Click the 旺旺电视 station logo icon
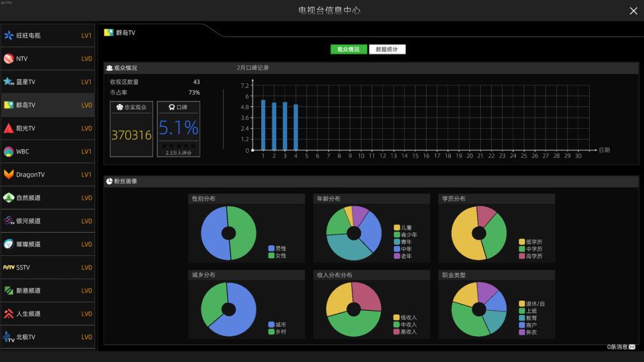The height and width of the screenshot is (362, 644). tap(9, 35)
